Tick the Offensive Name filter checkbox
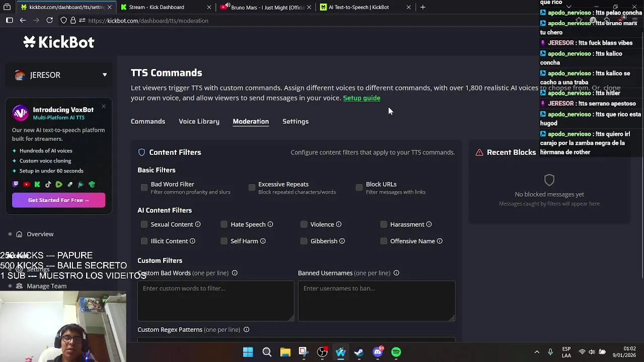Viewport: 644px width, 362px height. [384, 241]
